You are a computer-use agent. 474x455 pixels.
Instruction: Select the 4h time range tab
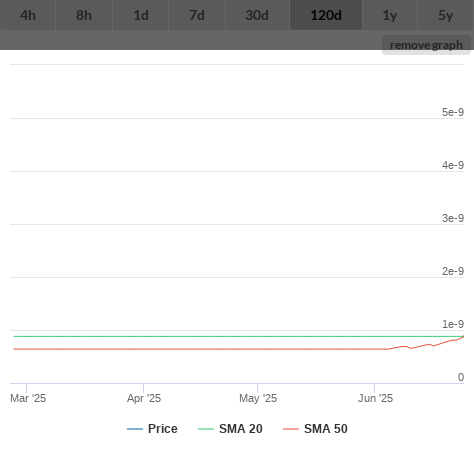(28, 15)
